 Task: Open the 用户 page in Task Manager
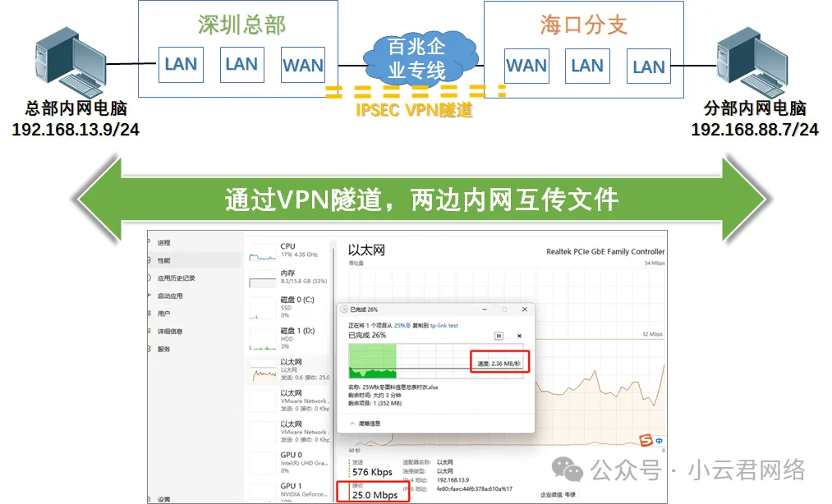pos(164,314)
